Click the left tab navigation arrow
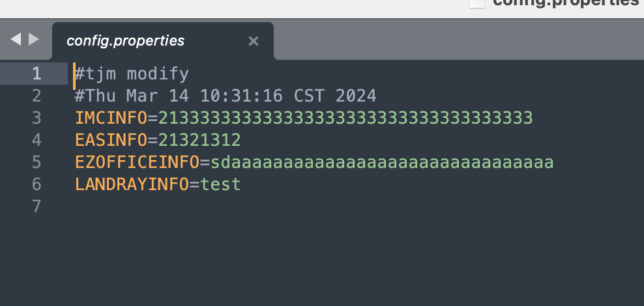 tap(16, 39)
